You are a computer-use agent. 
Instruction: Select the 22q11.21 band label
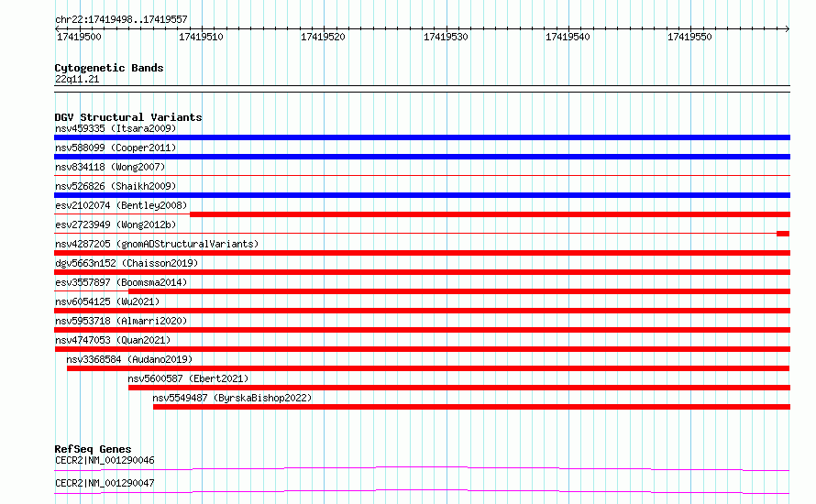pyautogui.click(x=77, y=79)
